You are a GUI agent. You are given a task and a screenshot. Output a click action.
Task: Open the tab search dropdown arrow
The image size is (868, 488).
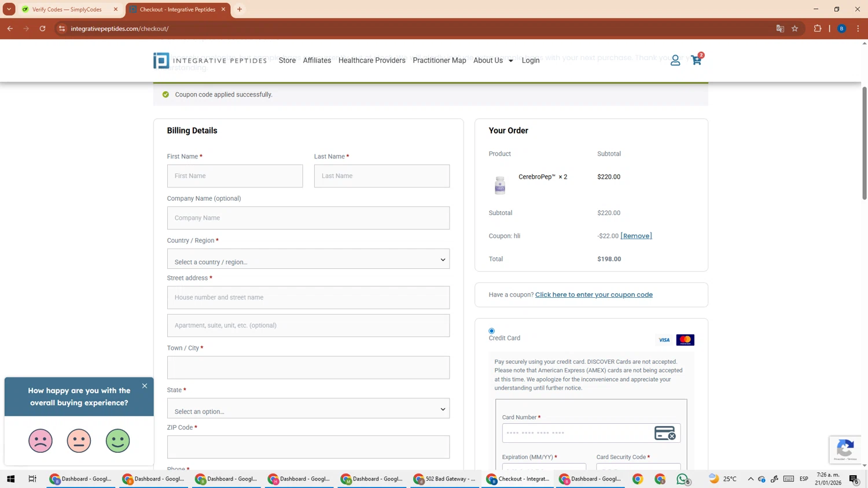click(9, 9)
